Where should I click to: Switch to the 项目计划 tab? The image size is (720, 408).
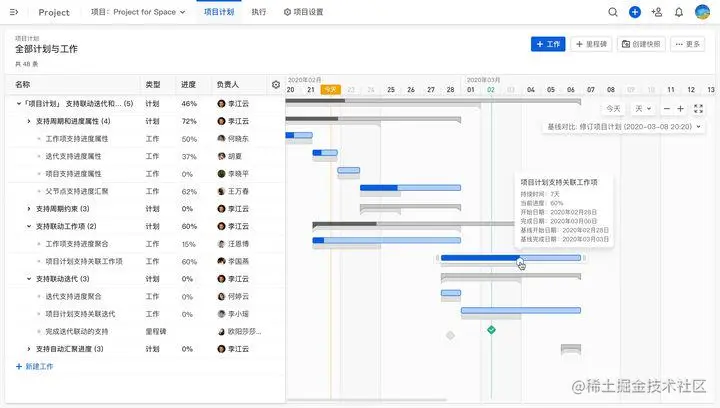coord(219,12)
